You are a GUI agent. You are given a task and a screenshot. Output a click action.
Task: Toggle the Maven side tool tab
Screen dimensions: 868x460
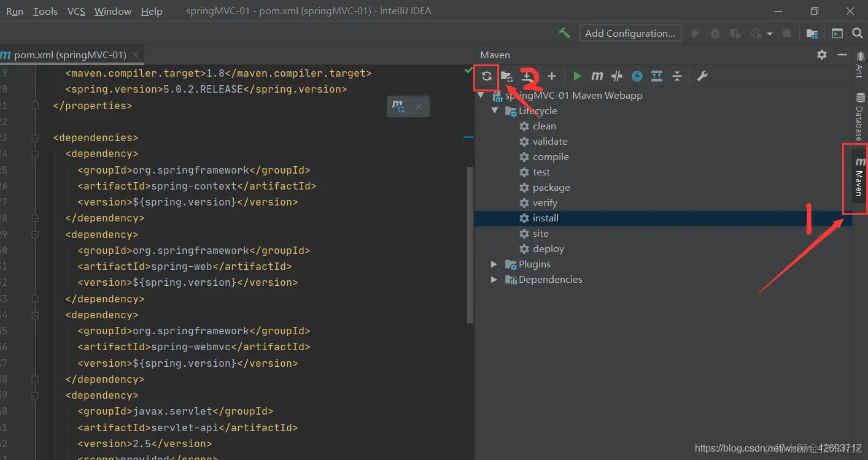click(860, 178)
